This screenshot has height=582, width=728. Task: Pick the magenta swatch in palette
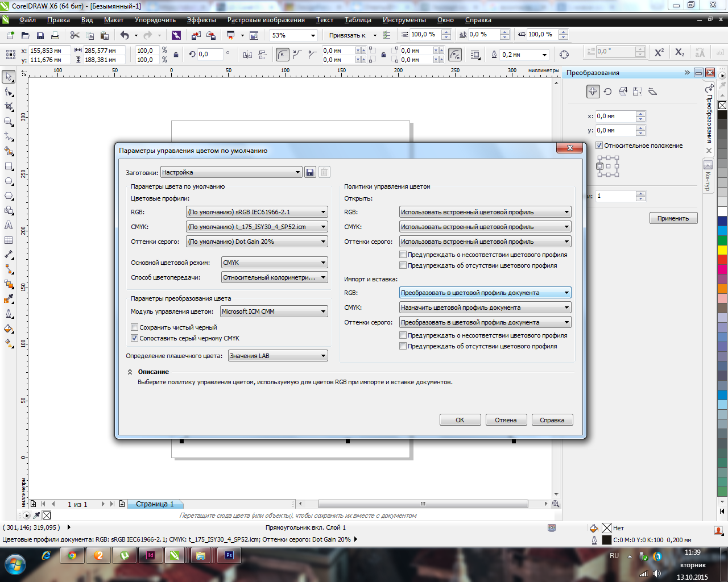pos(722,269)
